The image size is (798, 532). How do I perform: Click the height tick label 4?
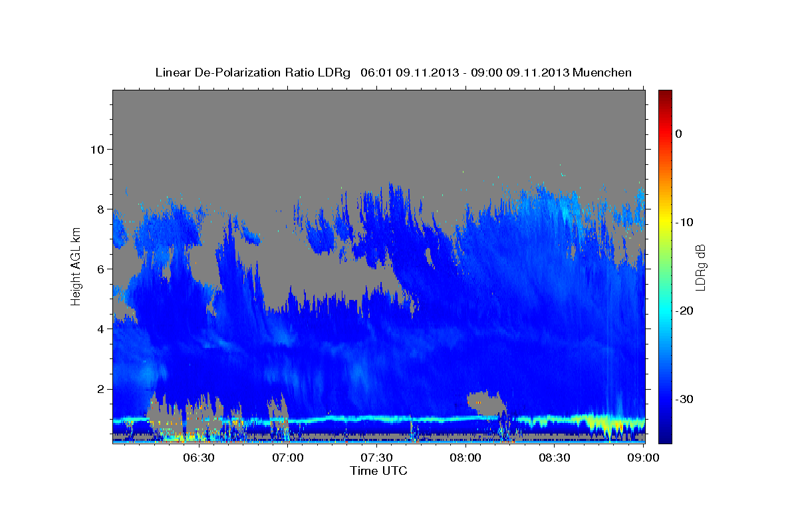tap(100, 329)
